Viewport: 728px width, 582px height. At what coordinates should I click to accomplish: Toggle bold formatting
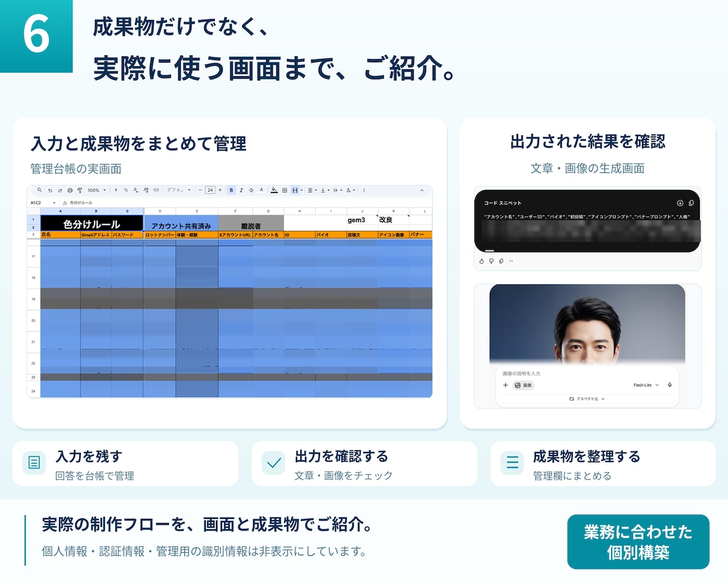click(x=232, y=190)
